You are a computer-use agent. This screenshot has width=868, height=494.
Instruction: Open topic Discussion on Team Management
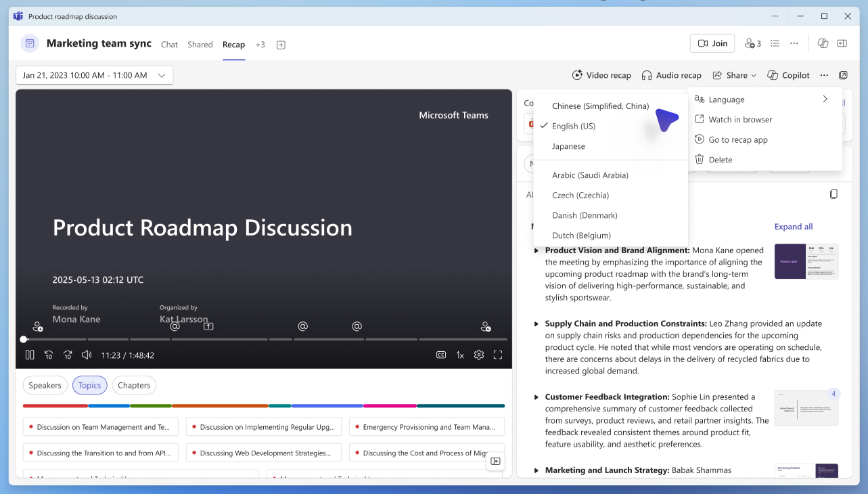101,427
